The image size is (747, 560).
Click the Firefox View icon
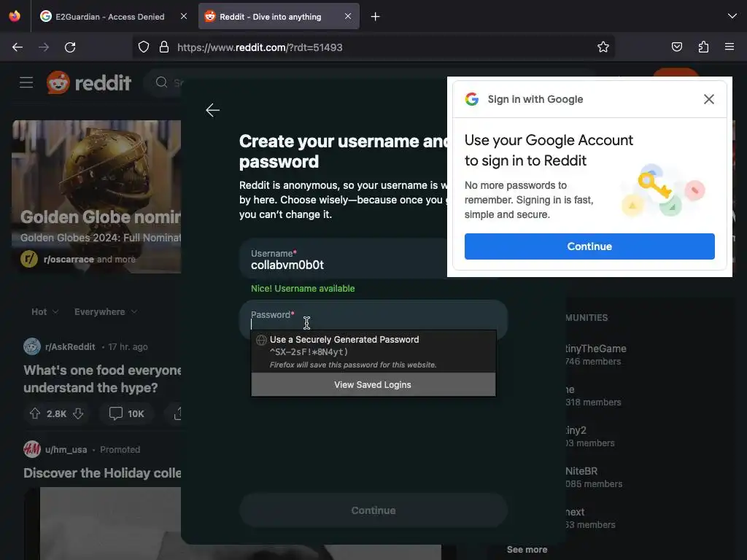pos(15,16)
